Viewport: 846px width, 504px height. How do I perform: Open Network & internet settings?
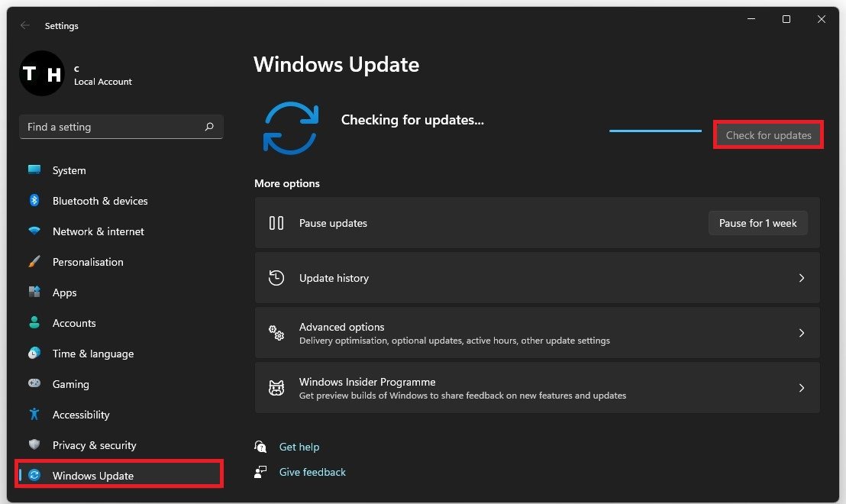tap(98, 231)
